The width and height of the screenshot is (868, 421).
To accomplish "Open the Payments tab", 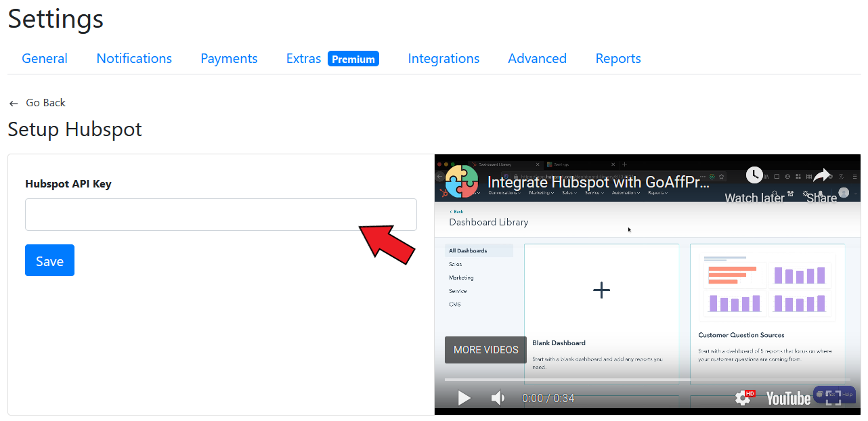I will pos(229,59).
